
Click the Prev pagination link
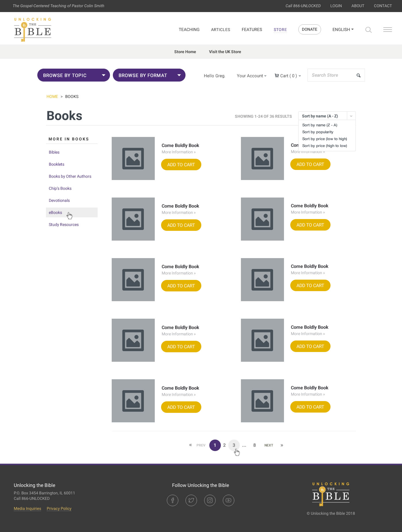(x=201, y=445)
